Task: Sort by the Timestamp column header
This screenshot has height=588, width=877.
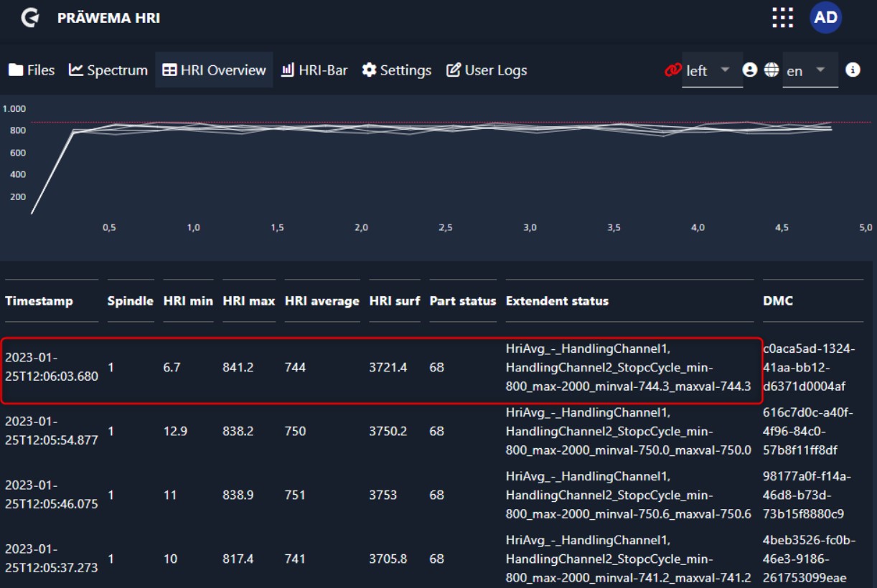Action: pos(39,301)
